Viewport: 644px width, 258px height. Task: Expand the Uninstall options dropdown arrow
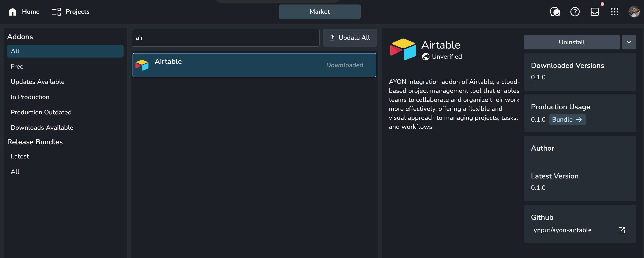pyautogui.click(x=629, y=42)
